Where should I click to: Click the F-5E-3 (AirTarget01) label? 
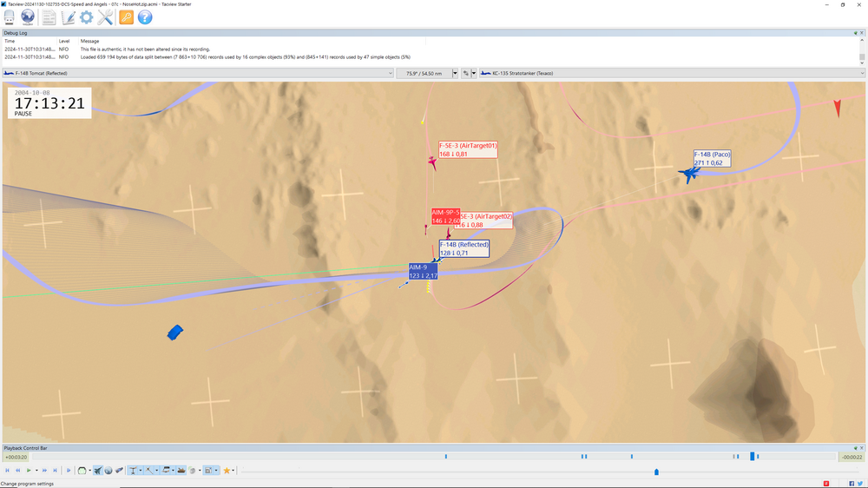468,149
